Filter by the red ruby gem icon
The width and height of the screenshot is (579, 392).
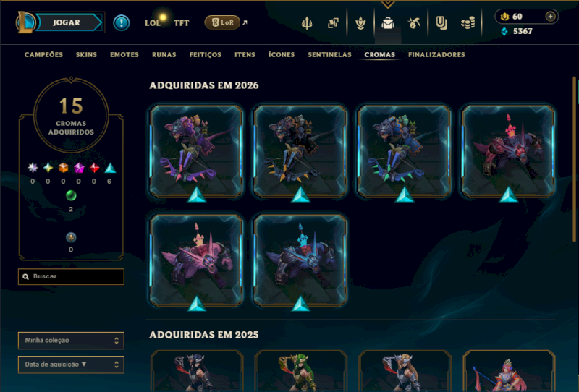coord(95,168)
